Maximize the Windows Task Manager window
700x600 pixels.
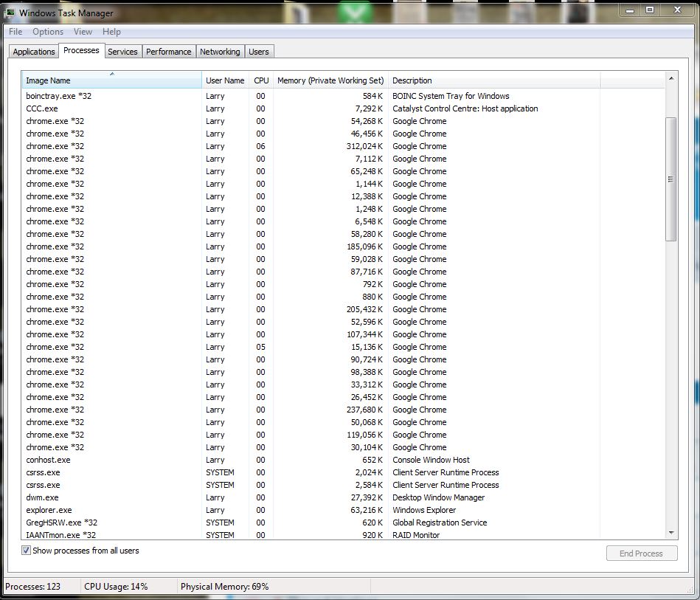click(x=650, y=10)
